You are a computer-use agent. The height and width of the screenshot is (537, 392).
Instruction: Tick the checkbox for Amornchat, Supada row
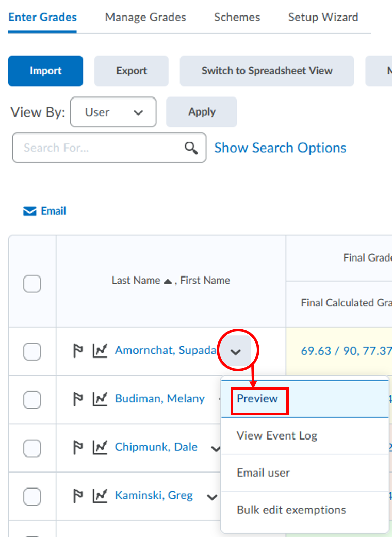[x=32, y=351]
